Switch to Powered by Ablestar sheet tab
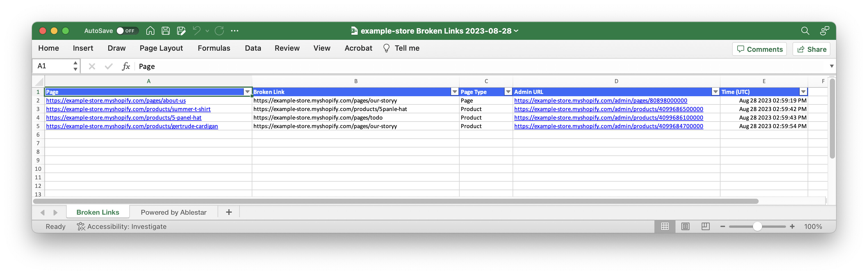The image size is (868, 275). point(173,212)
